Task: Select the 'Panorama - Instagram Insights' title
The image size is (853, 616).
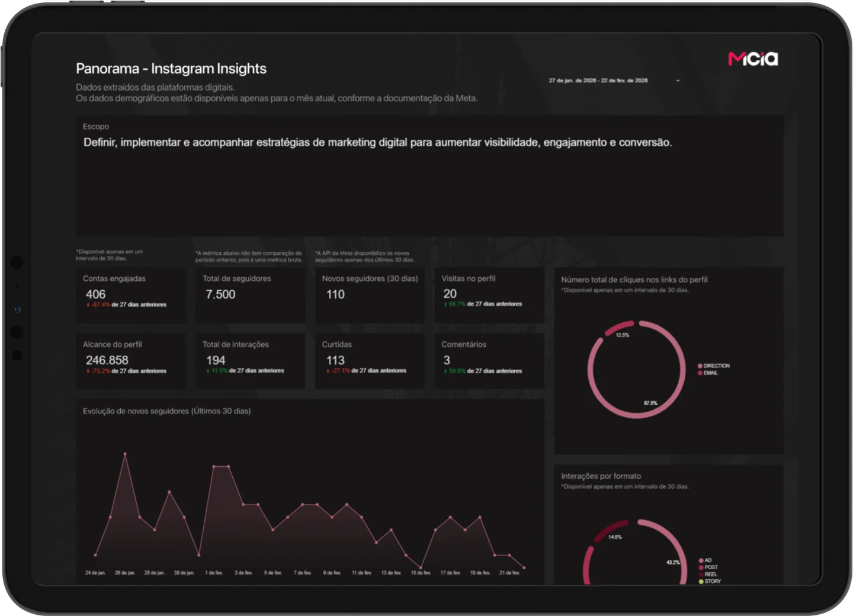Action: (x=171, y=69)
